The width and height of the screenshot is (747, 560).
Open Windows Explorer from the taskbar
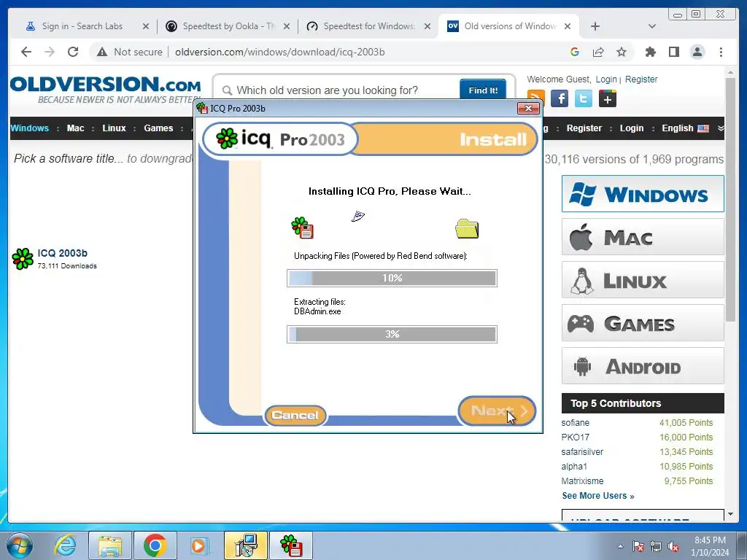(111, 545)
